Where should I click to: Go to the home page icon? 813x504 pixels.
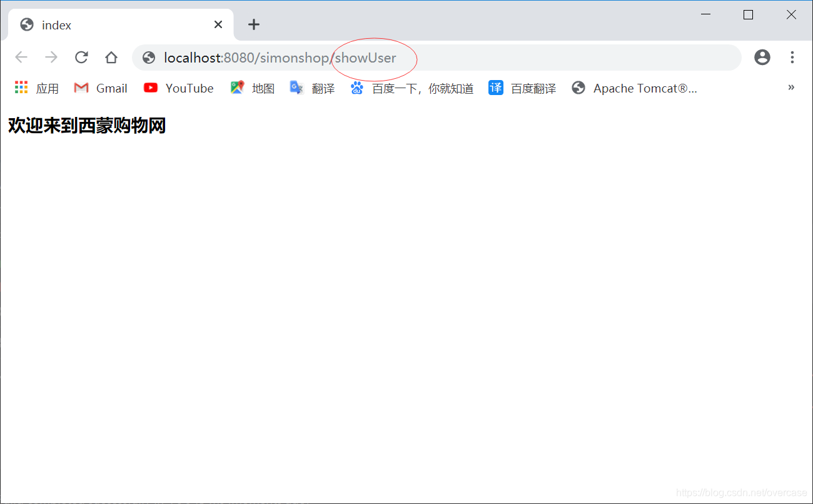pyautogui.click(x=111, y=58)
